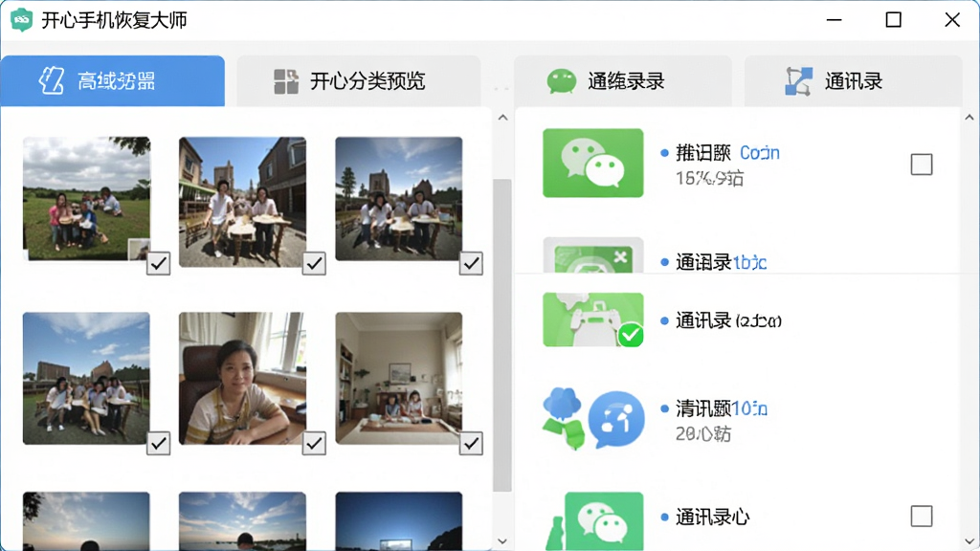Open the grassy picnic photo thumbnail
The height and width of the screenshot is (551, 980).
(x=86, y=199)
